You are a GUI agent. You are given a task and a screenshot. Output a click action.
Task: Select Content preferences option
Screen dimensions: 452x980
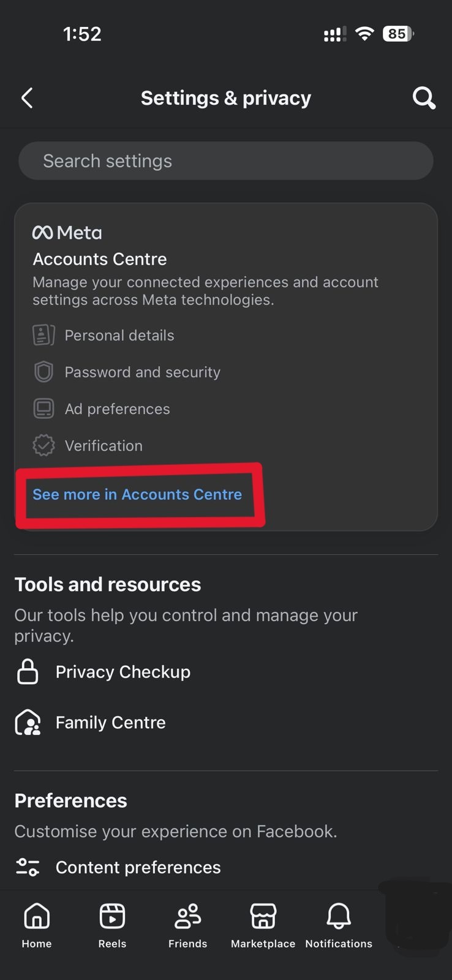[x=138, y=867]
